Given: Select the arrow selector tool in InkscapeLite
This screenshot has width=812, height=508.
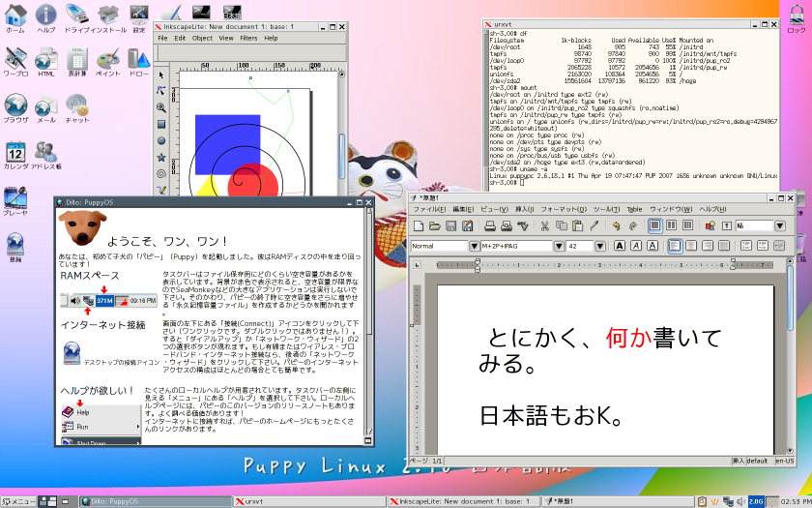Looking at the screenshot, I should tap(161, 75).
